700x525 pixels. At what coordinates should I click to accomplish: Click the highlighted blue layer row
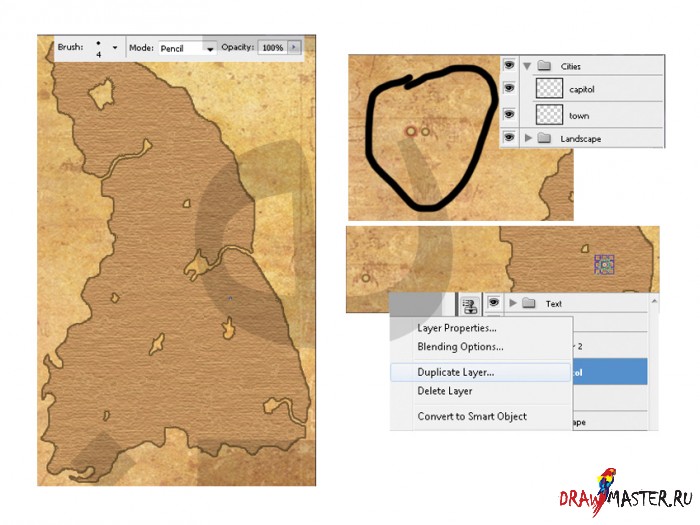coord(610,371)
